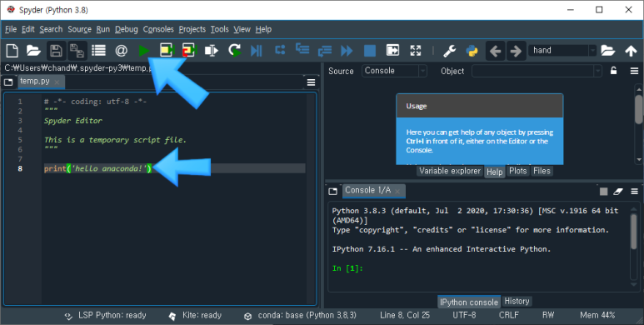The width and height of the screenshot is (644, 325).
Task: Open the Search menu
Action: coord(51,29)
